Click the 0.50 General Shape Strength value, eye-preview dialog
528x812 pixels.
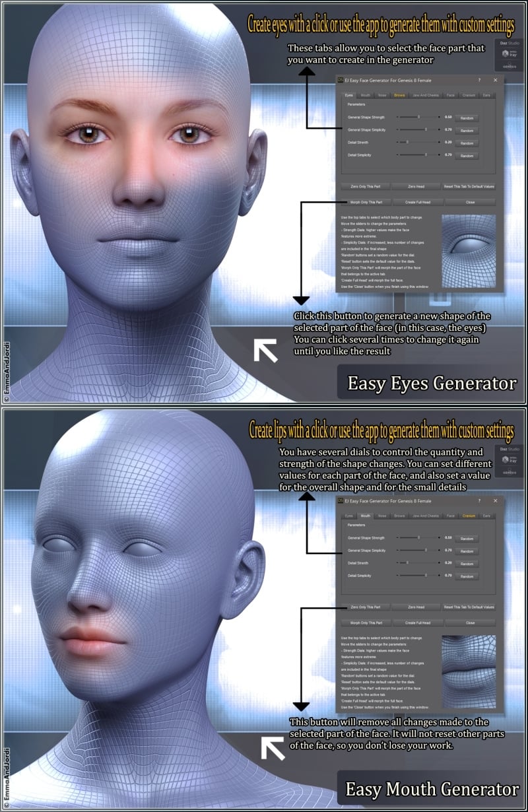tap(448, 117)
